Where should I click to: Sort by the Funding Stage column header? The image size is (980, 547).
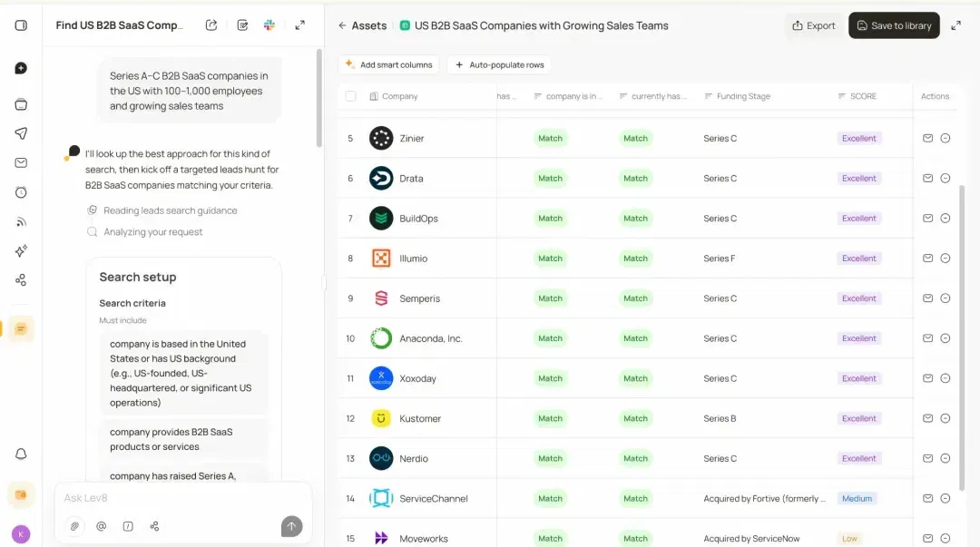click(x=738, y=96)
